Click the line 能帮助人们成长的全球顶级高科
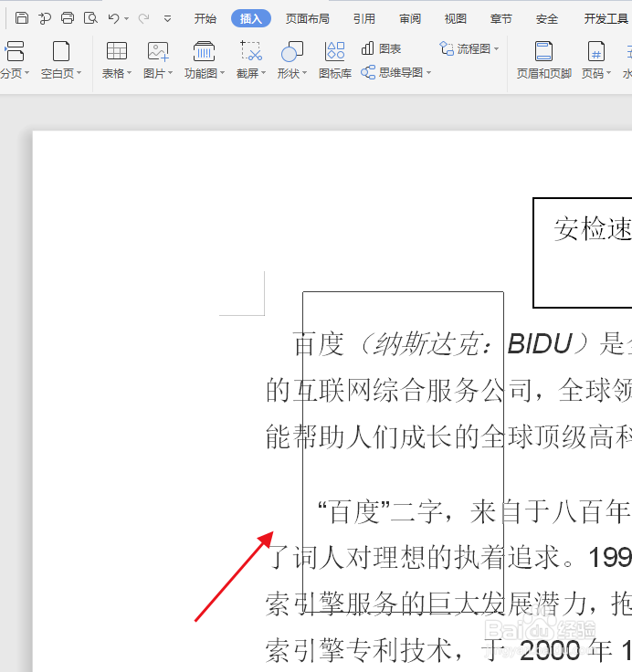This screenshot has width=632, height=672. click(448, 436)
